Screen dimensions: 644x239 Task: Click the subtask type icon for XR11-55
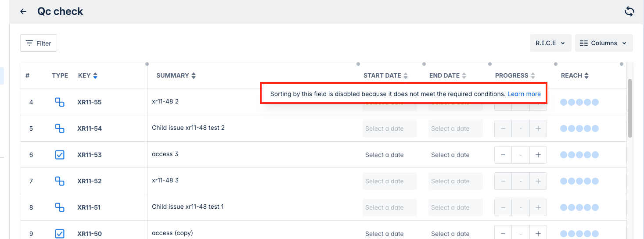[60, 102]
